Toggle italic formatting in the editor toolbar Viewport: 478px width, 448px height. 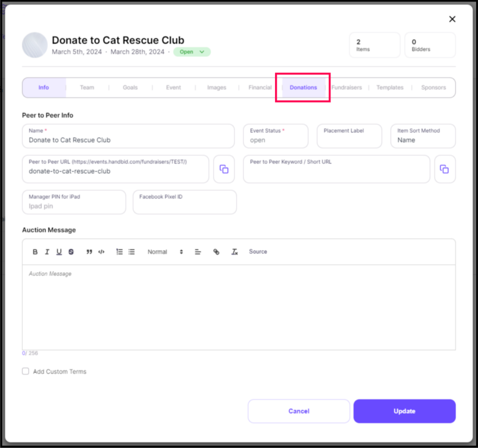[47, 251]
